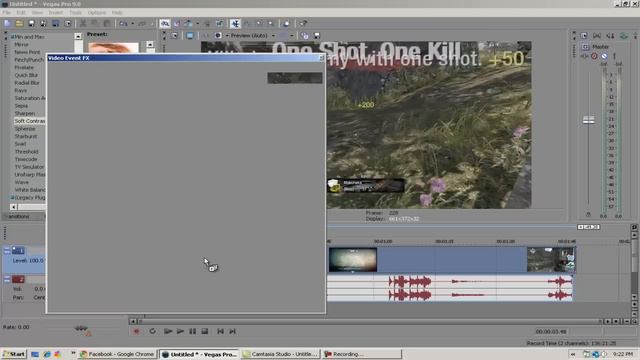Screen dimensions: 640x360
Task: Select the Selection Edit tool
Action: pyautogui.click(x=259, y=24)
